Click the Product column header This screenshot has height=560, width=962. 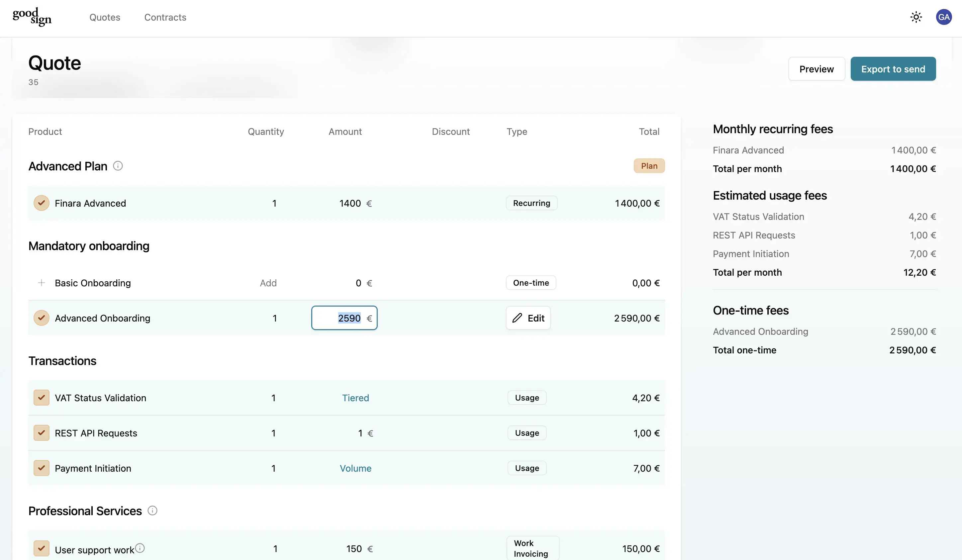[45, 132]
